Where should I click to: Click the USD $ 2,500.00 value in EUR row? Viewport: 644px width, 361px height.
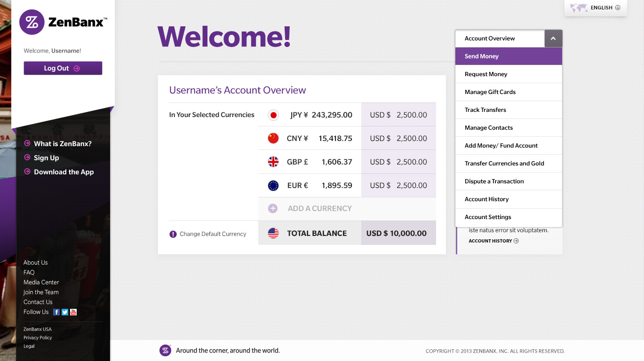pyautogui.click(x=398, y=185)
